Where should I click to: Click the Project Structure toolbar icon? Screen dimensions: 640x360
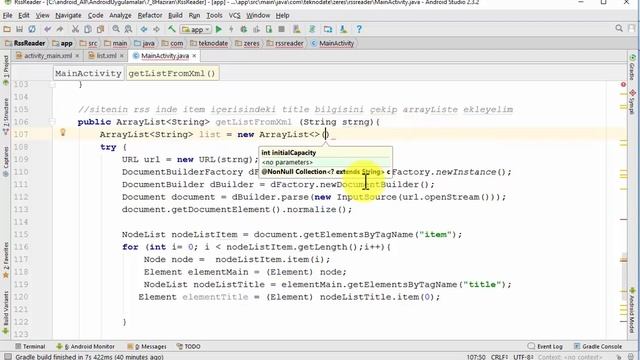click(x=328, y=29)
